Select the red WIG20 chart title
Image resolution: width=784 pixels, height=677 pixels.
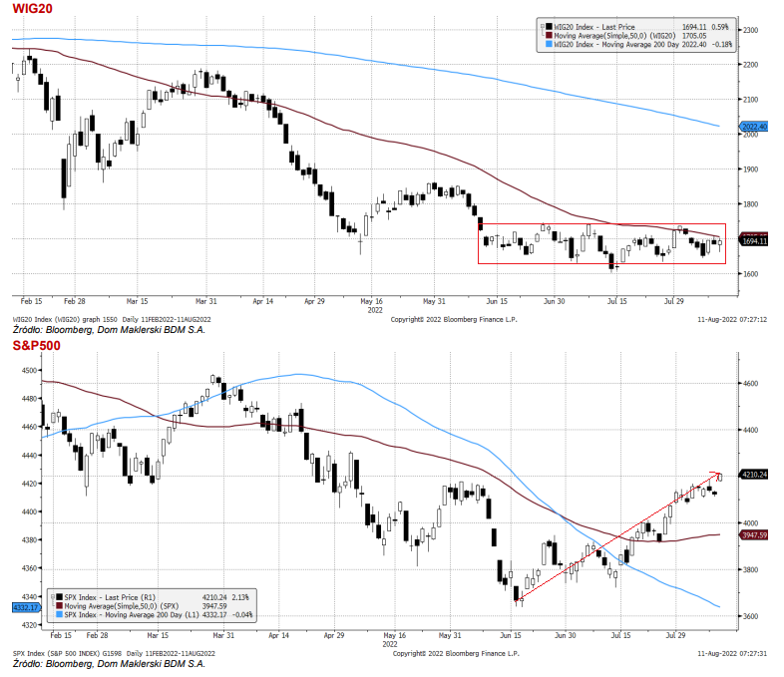[32, 9]
